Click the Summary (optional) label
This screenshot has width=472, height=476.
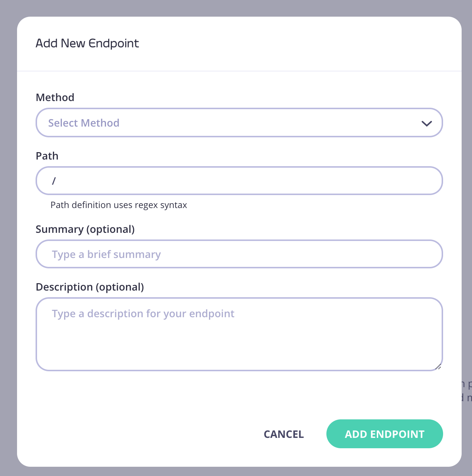(85, 229)
